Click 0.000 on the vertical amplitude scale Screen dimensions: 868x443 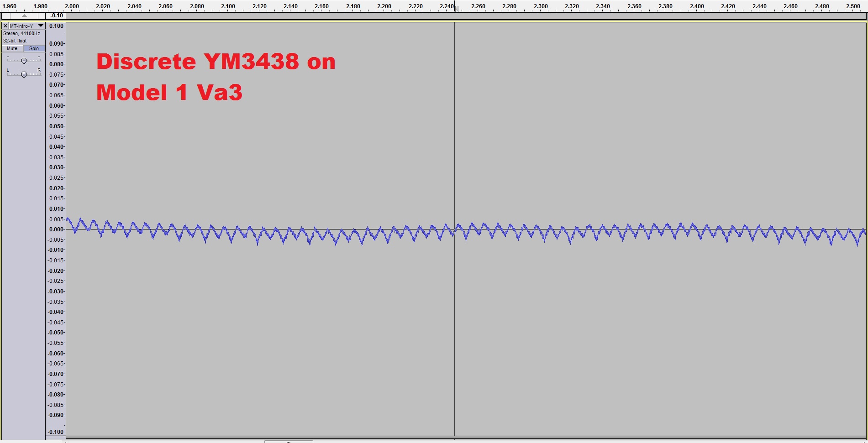click(57, 229)
